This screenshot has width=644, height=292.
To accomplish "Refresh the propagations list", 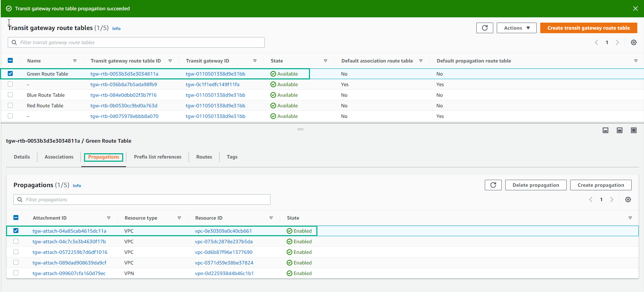I will (x=493, y=185).
